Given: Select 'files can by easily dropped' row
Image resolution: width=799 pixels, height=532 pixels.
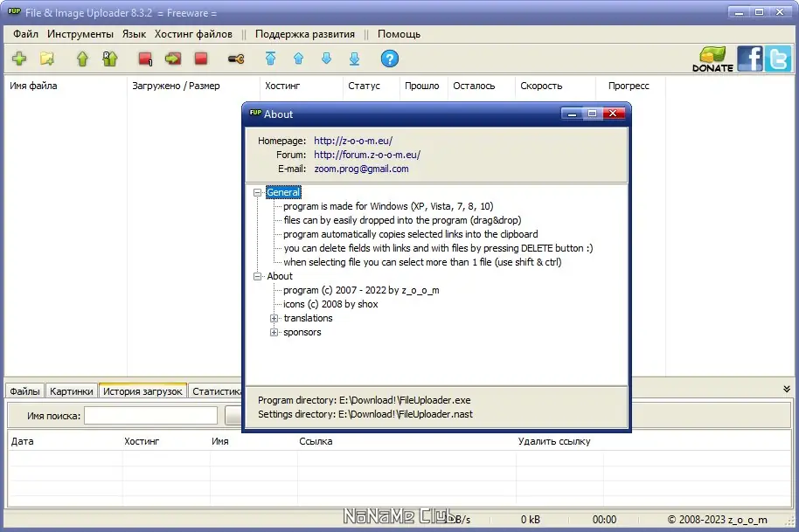Looking at the screenshot, I should 402,220.
